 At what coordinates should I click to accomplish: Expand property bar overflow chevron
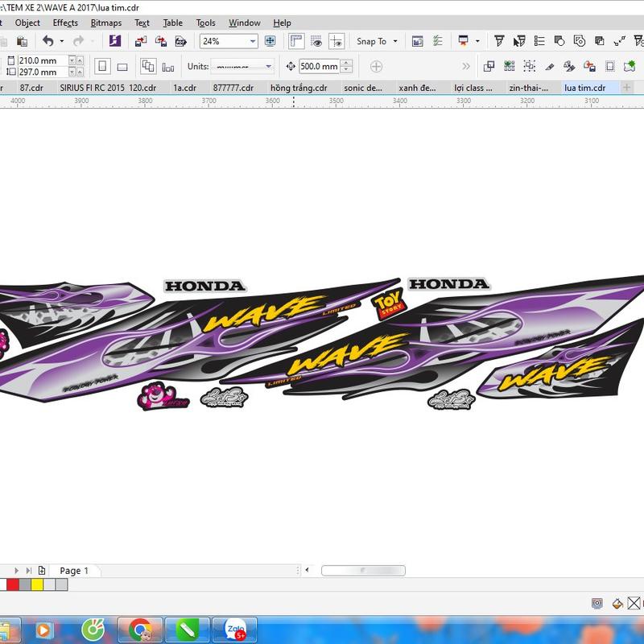tap(466, 66)
